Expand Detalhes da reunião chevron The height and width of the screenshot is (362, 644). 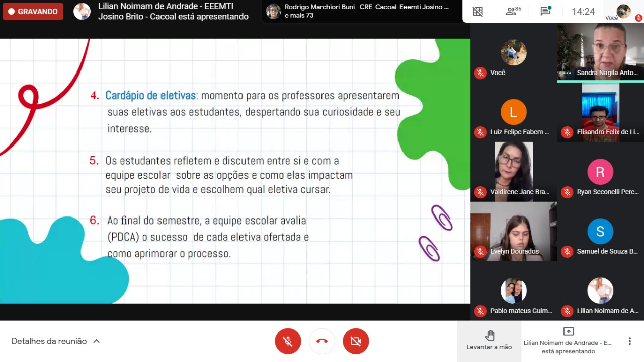coord(97,341)
